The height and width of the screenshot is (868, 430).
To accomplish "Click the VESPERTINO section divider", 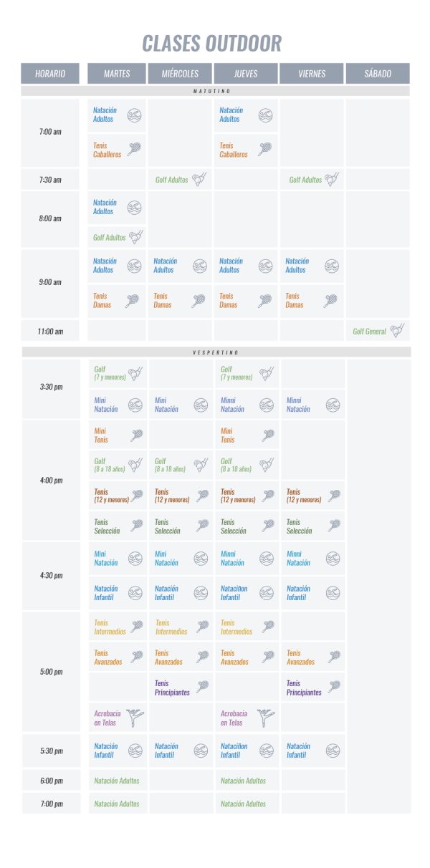I will click(216, 352).
